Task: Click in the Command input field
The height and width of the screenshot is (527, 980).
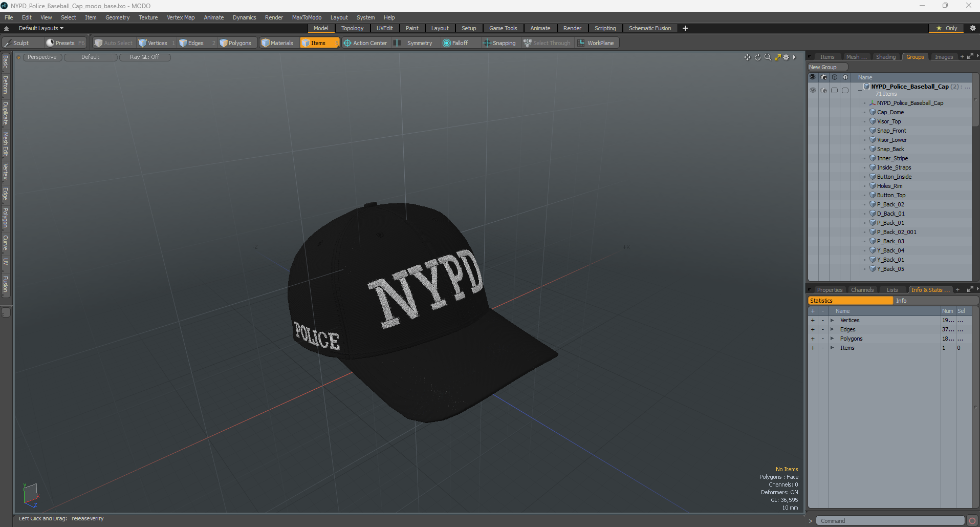Action: (x=890, y=521)
